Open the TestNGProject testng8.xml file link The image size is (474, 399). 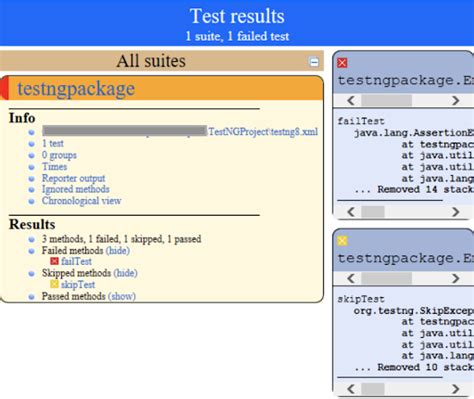click(x=263, y=132)
